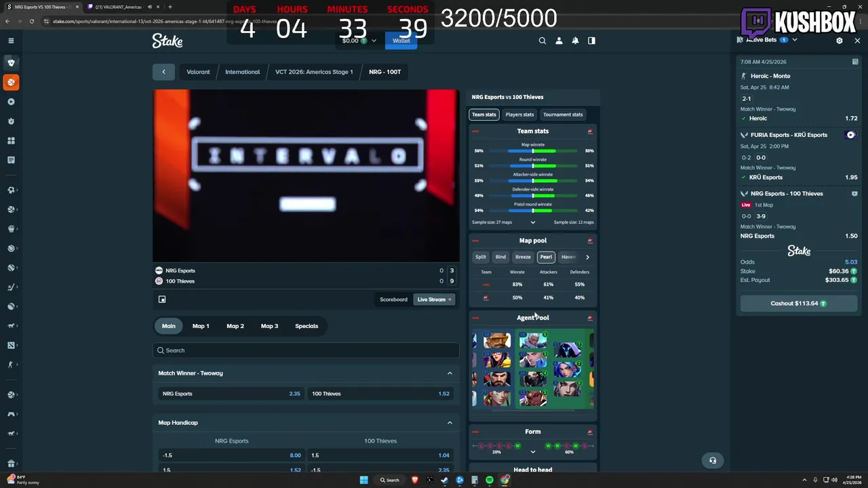Click the market Search field
The height and width of the screenshot is (488, 868).
306,350
